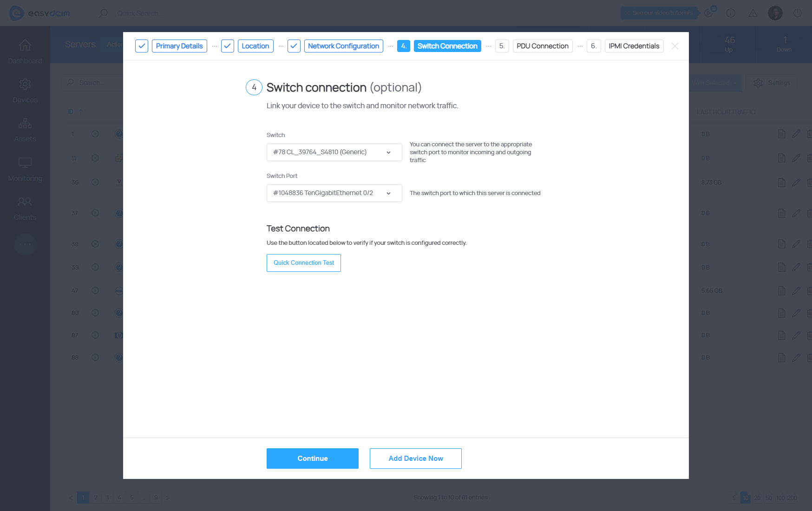The height and width of the screenshot is (511, 812).
Task: Click the Location completed checkmark
Action: pos(228,46)
